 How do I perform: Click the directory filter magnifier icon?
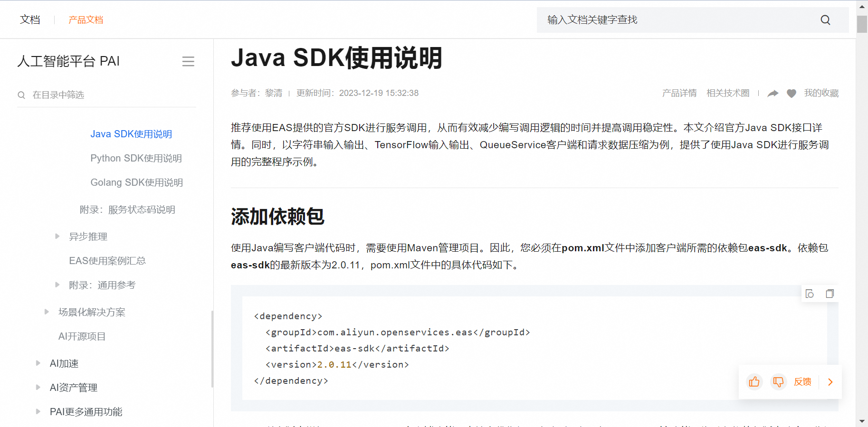click(21, 95)
